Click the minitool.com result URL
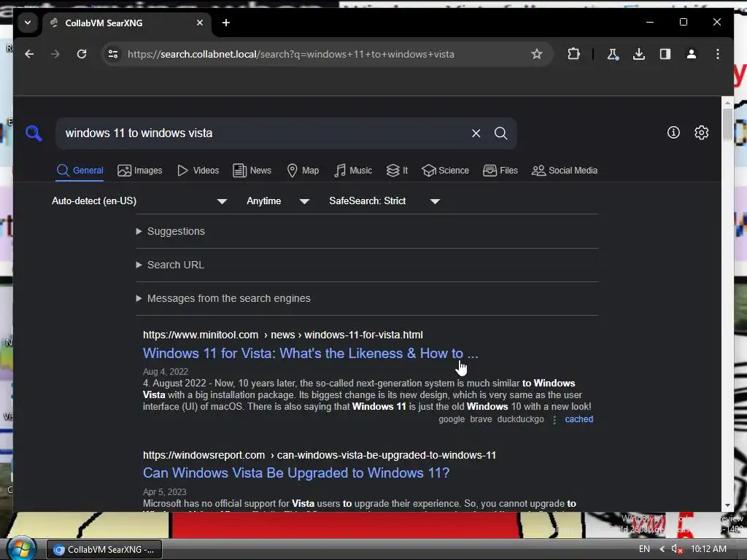The height and width of the screenshot is (560, 747). point(283,335)
